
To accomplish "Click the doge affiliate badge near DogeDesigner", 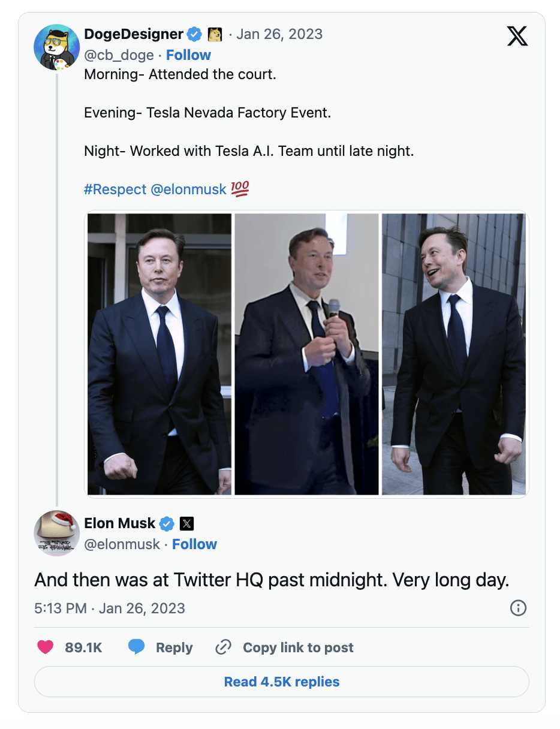I will click(215, 34).
